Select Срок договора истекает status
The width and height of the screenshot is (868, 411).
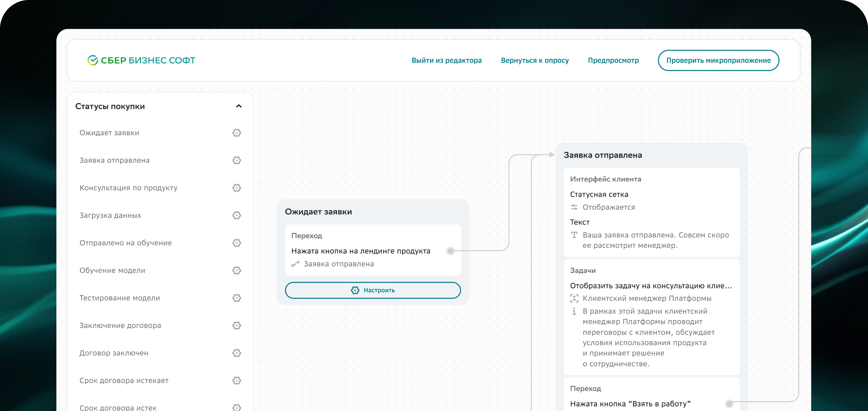[124, 381]
